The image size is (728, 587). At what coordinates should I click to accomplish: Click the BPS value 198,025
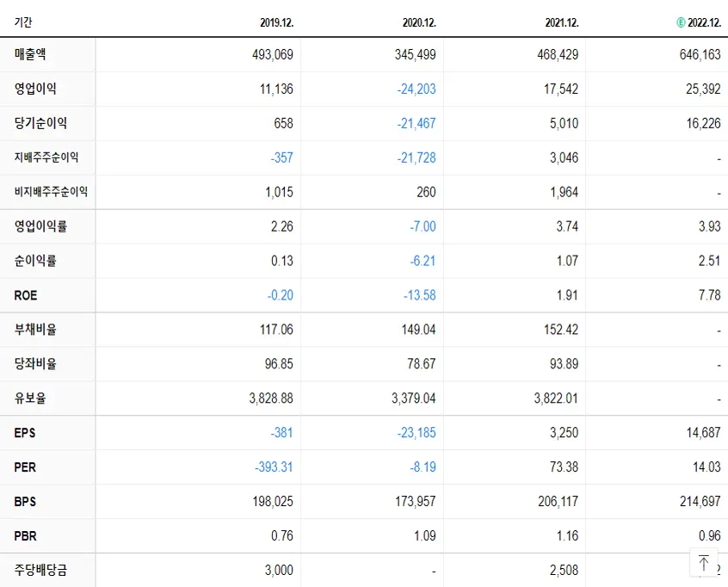(x=273, y=502)
